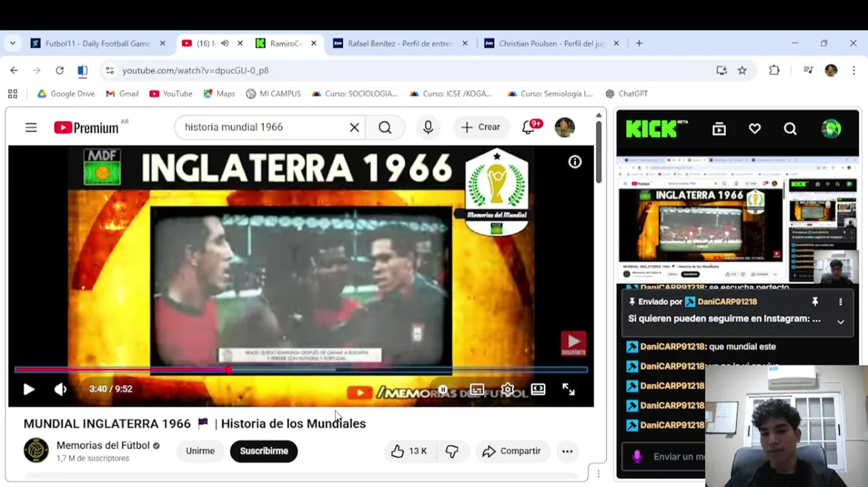Unpin the pinned Kick chat message
Viewport: 868px width, 487px height.
[815, 302]
